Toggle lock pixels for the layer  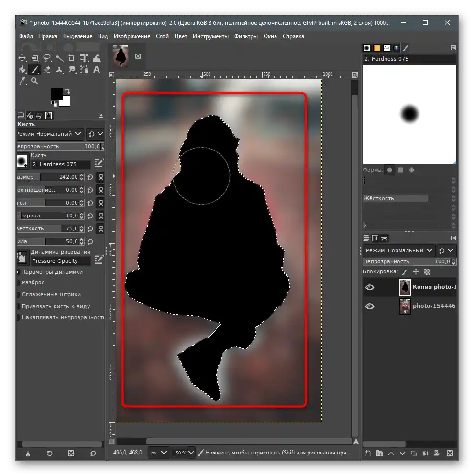pos(405,272)
